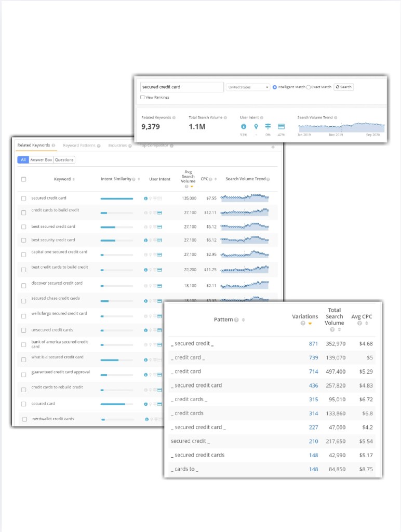Viewport: 401px width, 532px height.
Task: Sort by Variations using orange arrow
Action: tap(310, 324)
